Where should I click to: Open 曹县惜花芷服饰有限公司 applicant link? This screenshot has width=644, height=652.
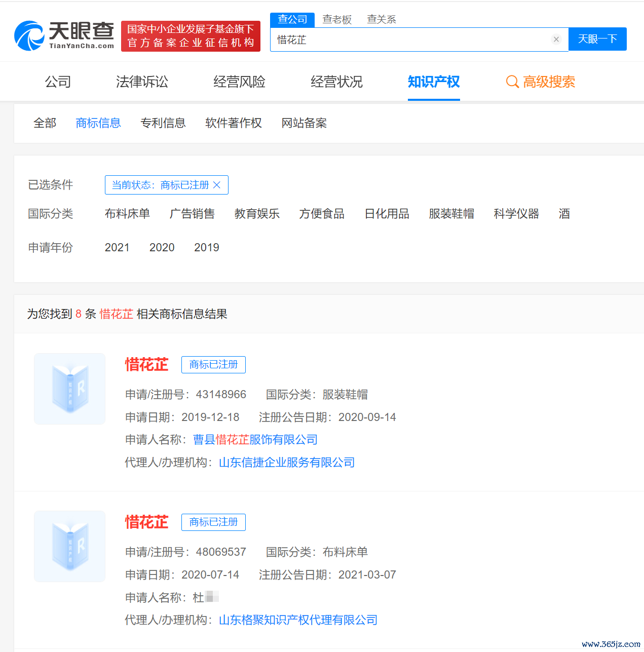tap(255, 440)
